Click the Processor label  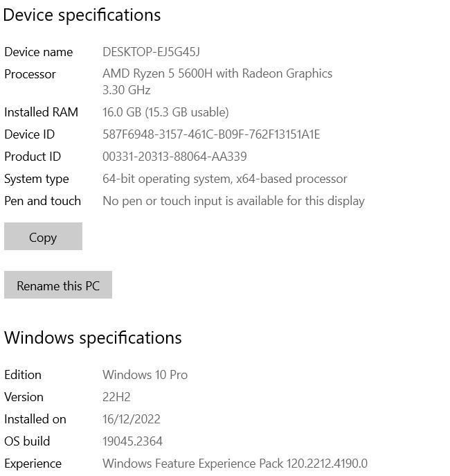pyautogui.click(x=30, y=74)
